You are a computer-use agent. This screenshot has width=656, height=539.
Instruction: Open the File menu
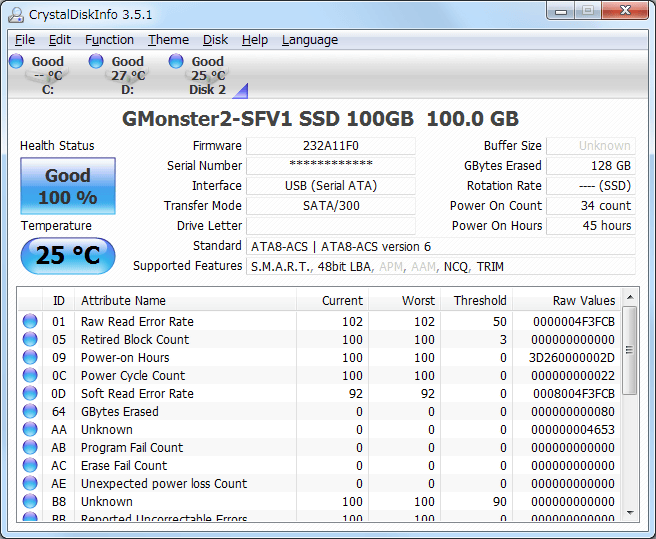tap(25, 40)
